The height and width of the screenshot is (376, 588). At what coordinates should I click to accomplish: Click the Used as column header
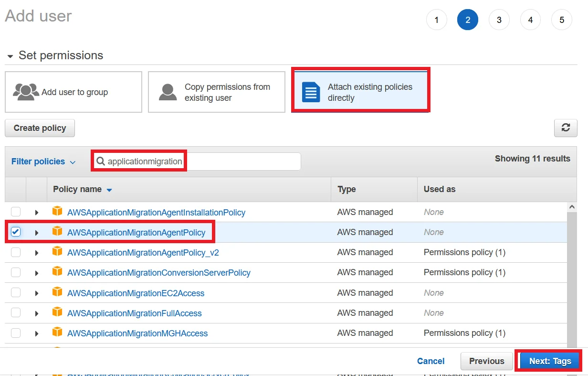(x=440, y=189)
